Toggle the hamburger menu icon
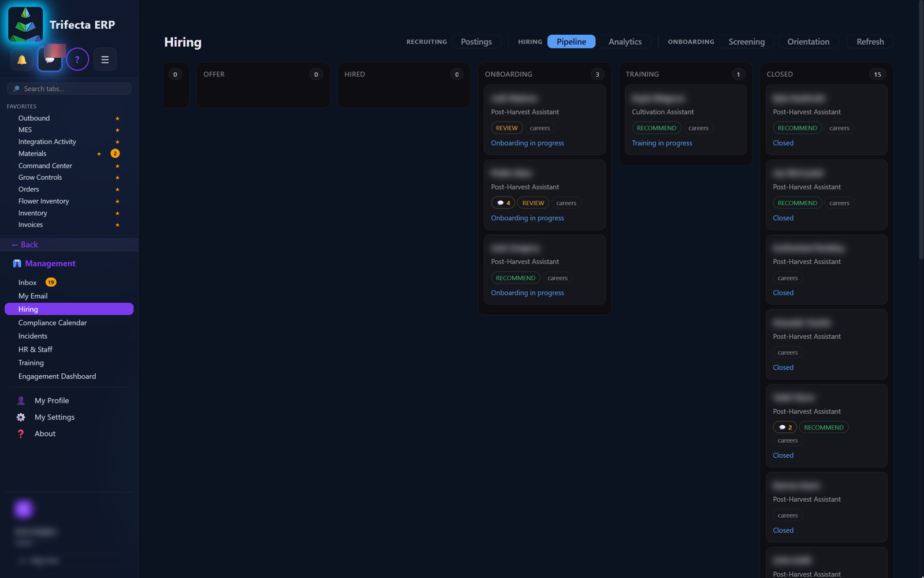Screen dimensions: 924x578 tap(105, 60)
